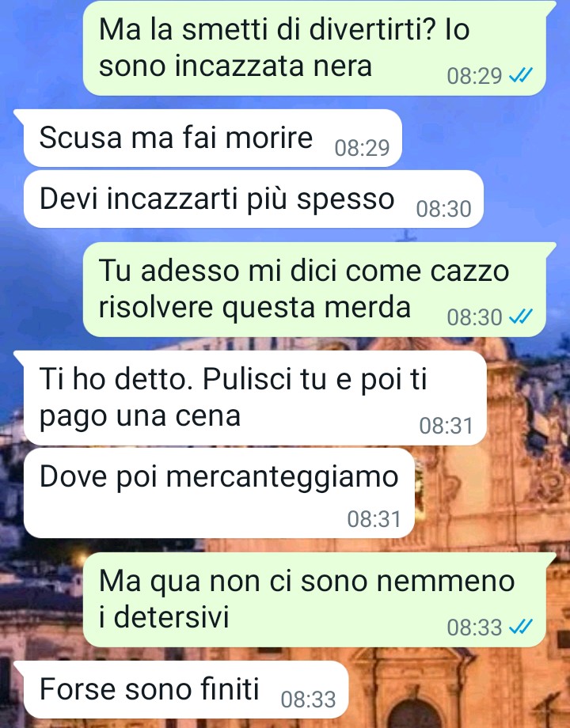Click the 08:30 timestamp on 'Devi incazzarti'

click(x=443, y=209)
